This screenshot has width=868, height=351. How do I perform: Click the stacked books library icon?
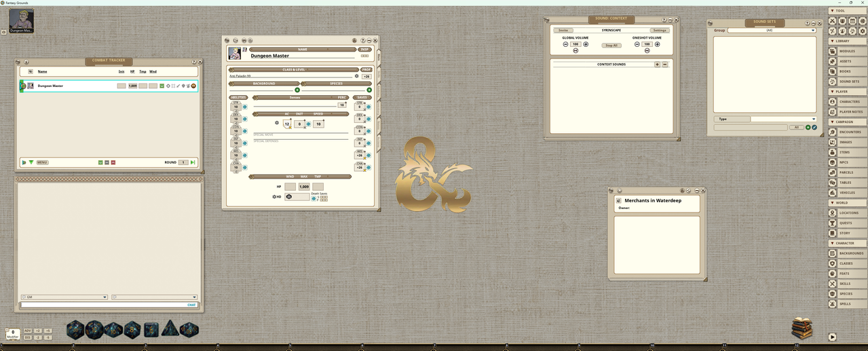(802, 329)
